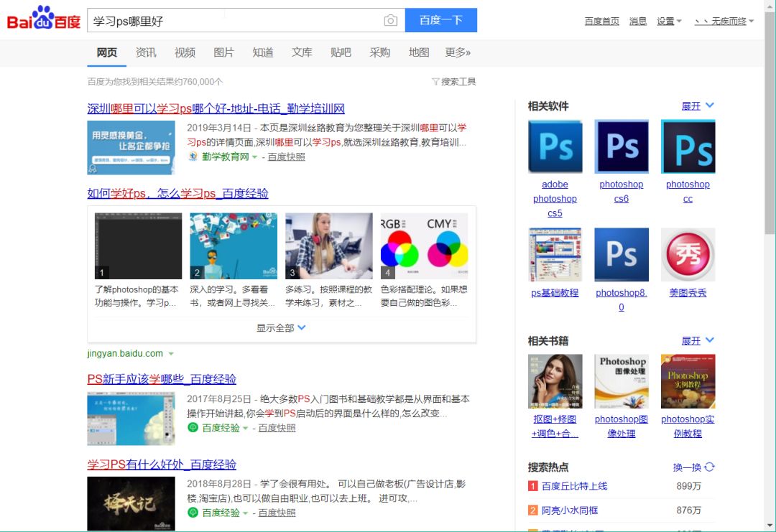Click the 换一换 refresh icon
776x532 pixels.
pyautogui.click(x=710, y=467)
